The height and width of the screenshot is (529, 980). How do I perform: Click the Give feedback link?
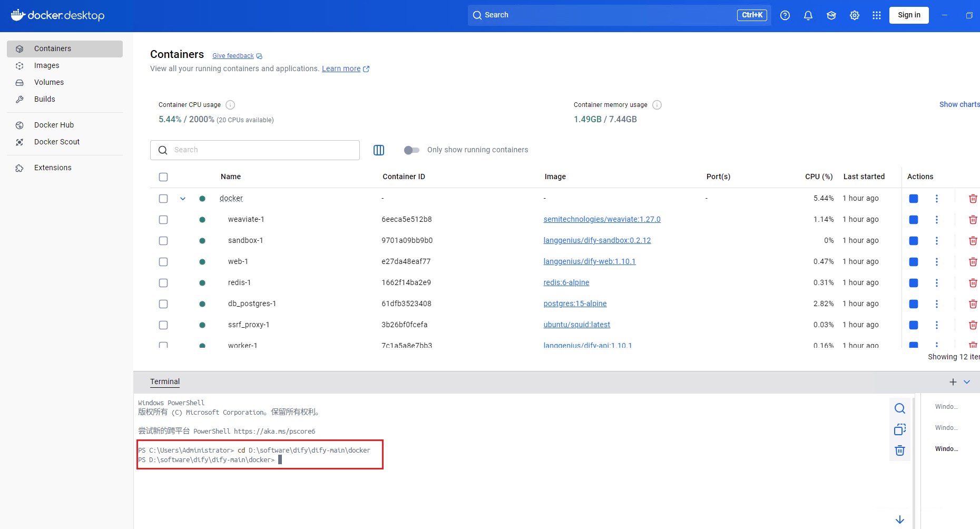237,56
